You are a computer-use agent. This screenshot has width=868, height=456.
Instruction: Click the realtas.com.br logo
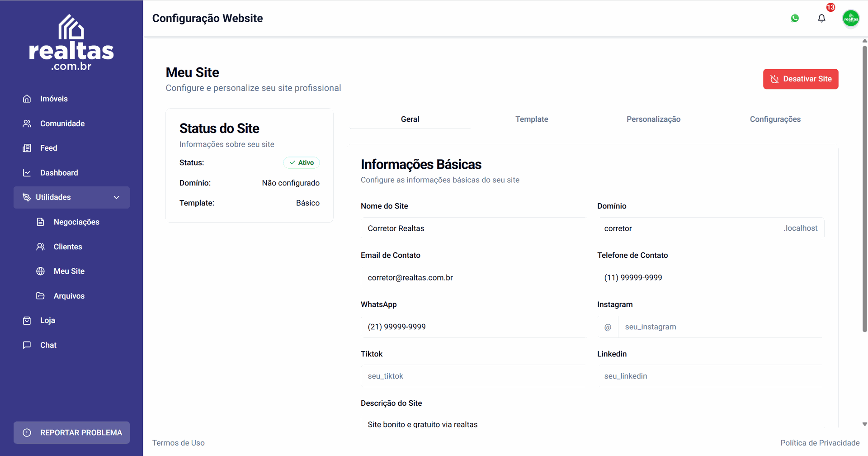pyautogui.click(x=71, y=43)
